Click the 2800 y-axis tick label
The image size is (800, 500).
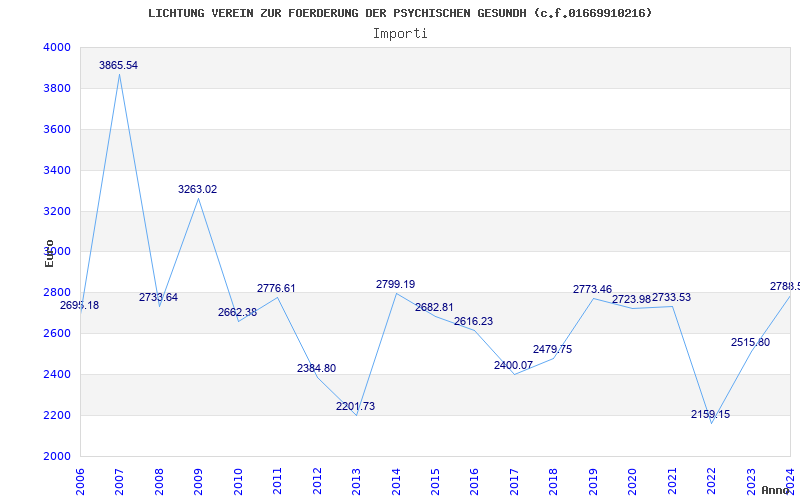click(x=58, y=292)
